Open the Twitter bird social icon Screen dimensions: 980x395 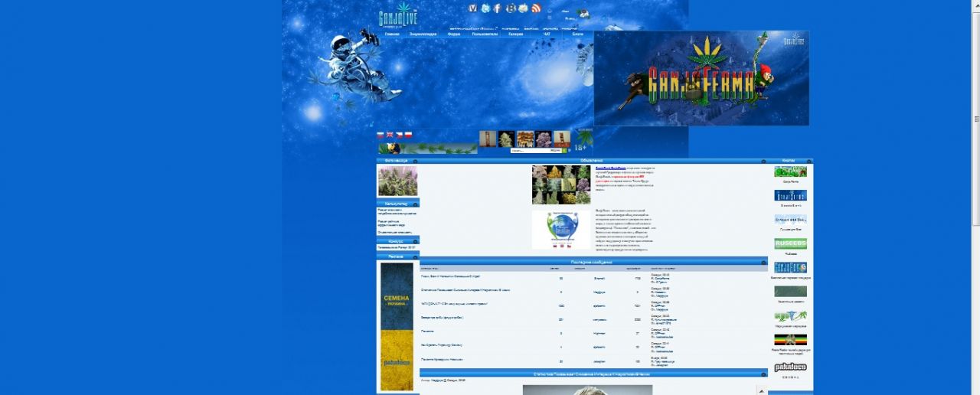pyautogui.click(x=485, y=8)
